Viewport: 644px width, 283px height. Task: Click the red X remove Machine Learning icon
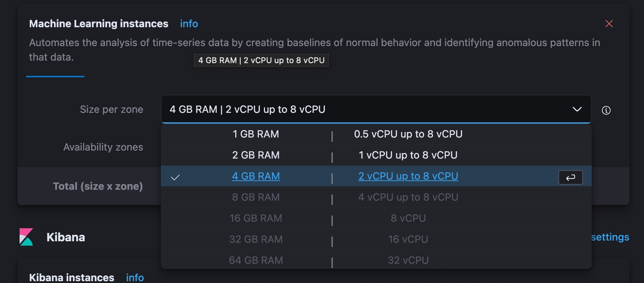609,24
